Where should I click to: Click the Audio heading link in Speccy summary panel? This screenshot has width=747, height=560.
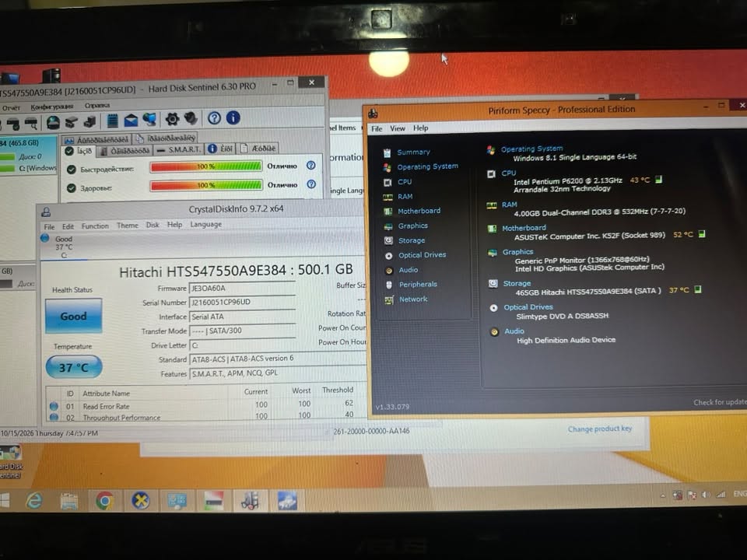(x=514, y=331)
